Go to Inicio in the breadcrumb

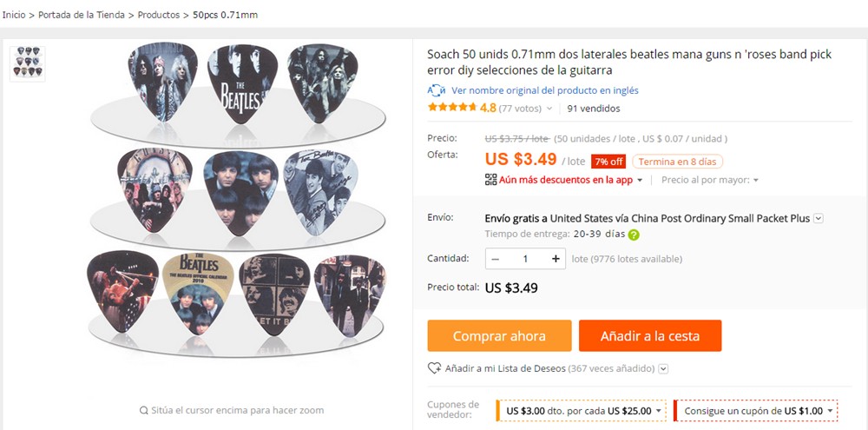pyautogui.click(x=14, y=15)
